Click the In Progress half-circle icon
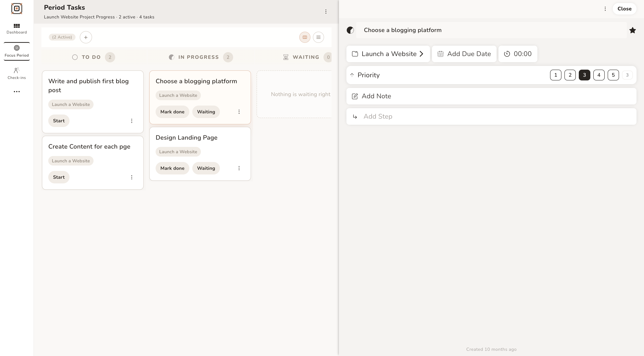Viewport: 644px width, 356px height. coord(171,57)
